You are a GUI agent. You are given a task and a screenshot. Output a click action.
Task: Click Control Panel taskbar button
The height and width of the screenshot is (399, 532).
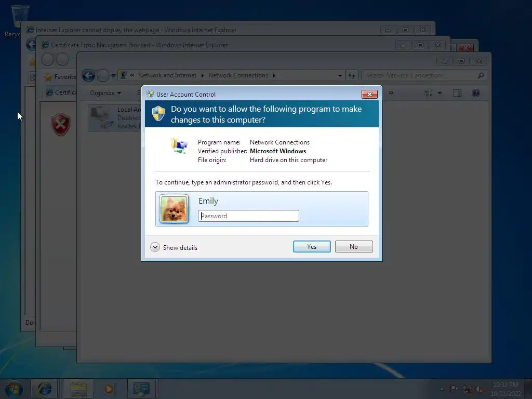141,389
